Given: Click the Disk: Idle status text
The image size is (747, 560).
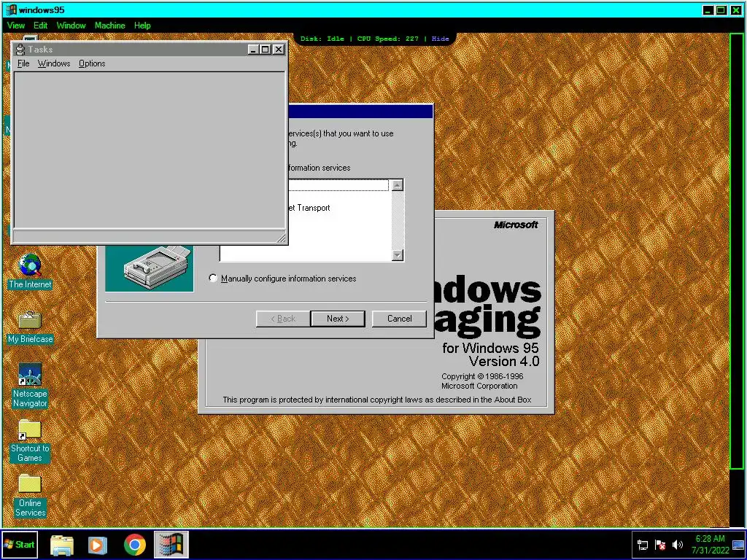Looking at the screenshot, I should [322, 39].
